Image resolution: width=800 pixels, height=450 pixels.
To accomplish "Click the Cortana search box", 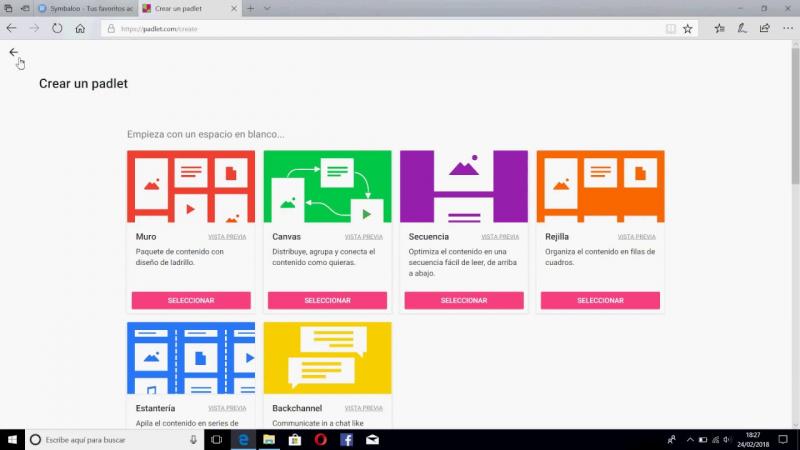I will 115,439.
